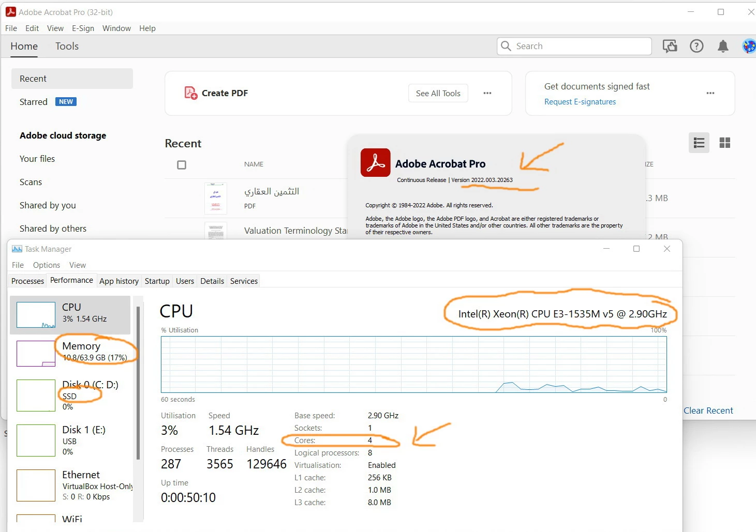Click Clear Recent link
Image resolution: width=756 pixels, height=532 pixels.
click(708, 411)
